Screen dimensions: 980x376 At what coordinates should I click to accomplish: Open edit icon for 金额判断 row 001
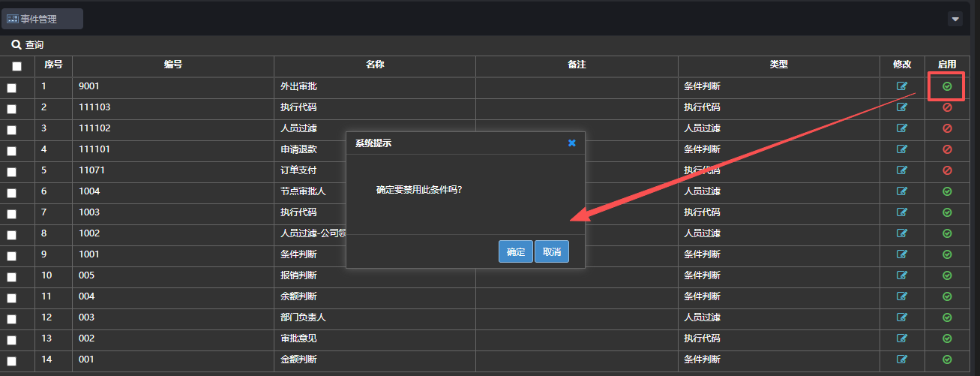point(902,359)
